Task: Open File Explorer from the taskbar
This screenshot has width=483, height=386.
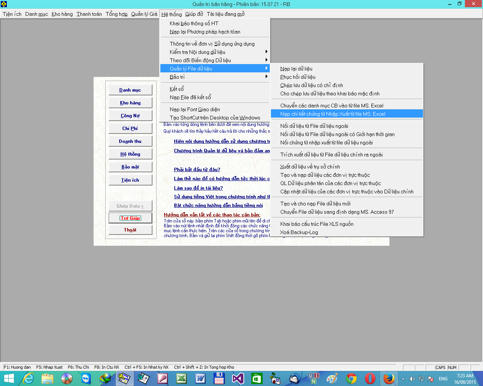Action: (47, 379)
